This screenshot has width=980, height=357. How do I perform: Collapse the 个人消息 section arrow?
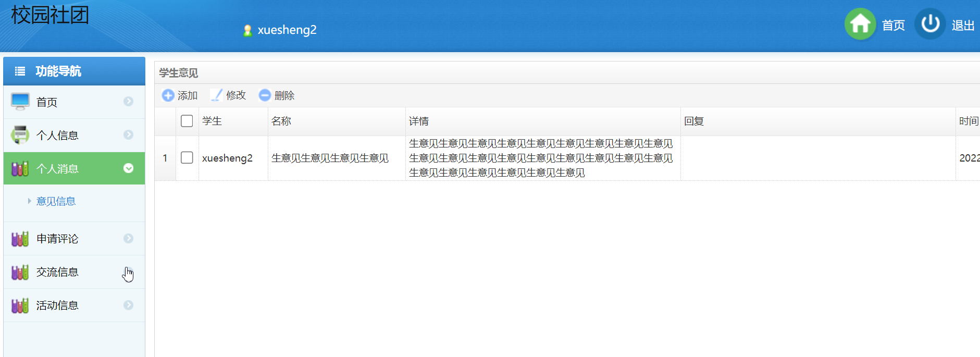pos(128,168)
